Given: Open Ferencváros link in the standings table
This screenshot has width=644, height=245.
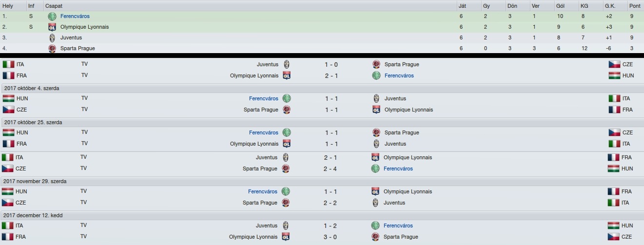Looking at the screenshot, I should [75, 16].
